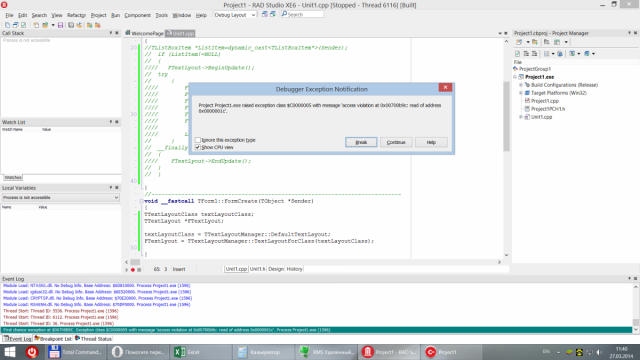Click the Add File to Project icon
Image resolution: width=640 pixels, height=360 pixels.
[89, 25]
